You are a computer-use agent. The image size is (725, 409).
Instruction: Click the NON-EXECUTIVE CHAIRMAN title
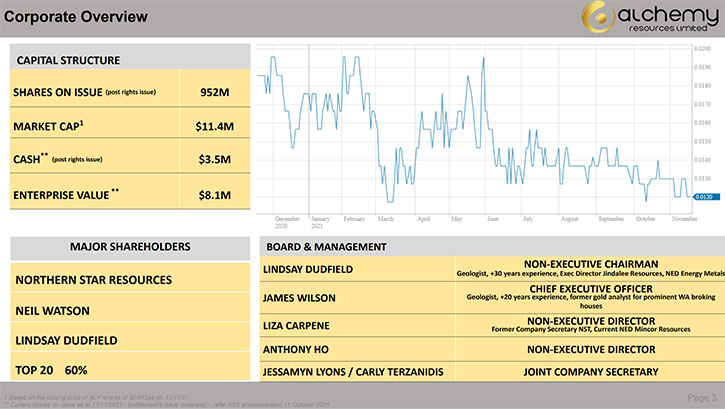pos(591,264)
